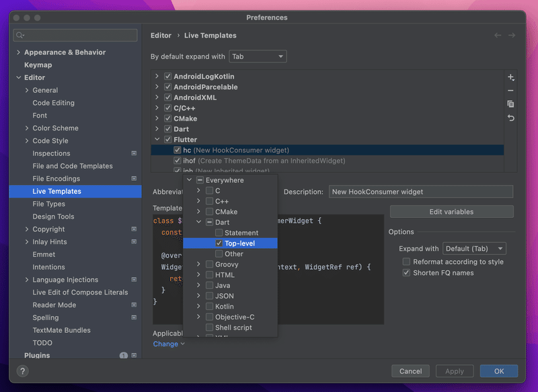
Task: Toggle the AndroidParcelable group checkbox
Action: click(x=167, y=87)
